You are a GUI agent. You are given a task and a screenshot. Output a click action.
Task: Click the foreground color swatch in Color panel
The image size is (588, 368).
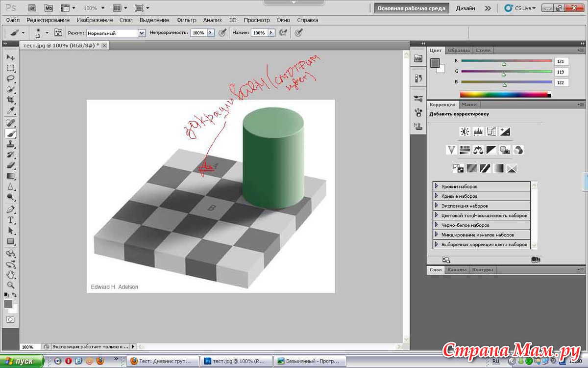(x=435, y=63)
